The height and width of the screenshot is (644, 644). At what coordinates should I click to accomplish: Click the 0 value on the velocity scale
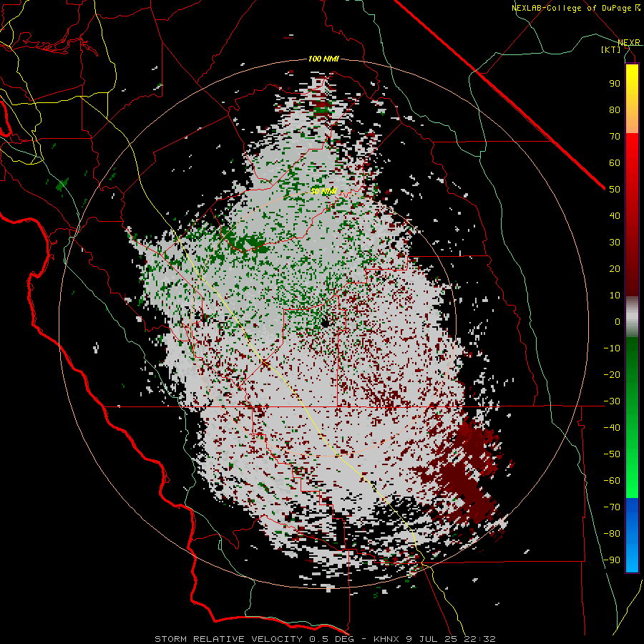[618, 321]
